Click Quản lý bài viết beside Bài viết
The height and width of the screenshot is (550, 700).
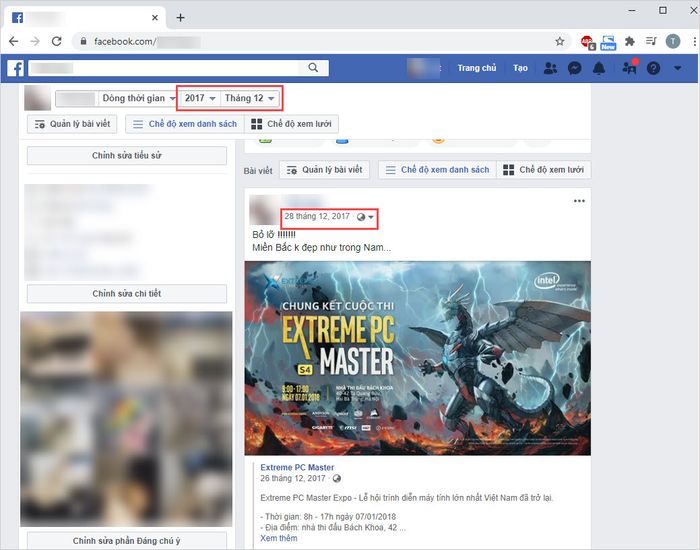click(x=325, y=170)
